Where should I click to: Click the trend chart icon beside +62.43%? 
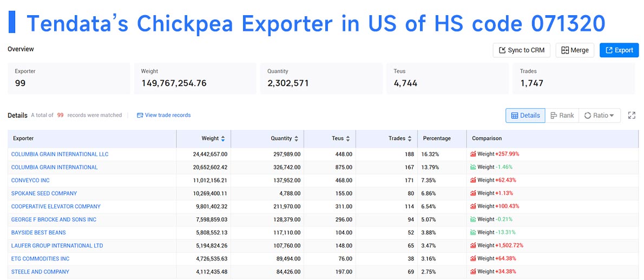click(473, 181)
